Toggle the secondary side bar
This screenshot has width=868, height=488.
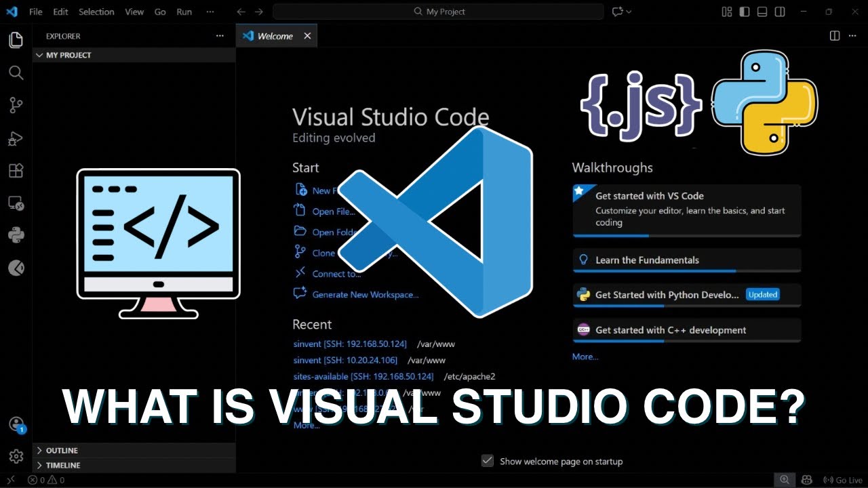pyautogui.click(x=780, y=12)
